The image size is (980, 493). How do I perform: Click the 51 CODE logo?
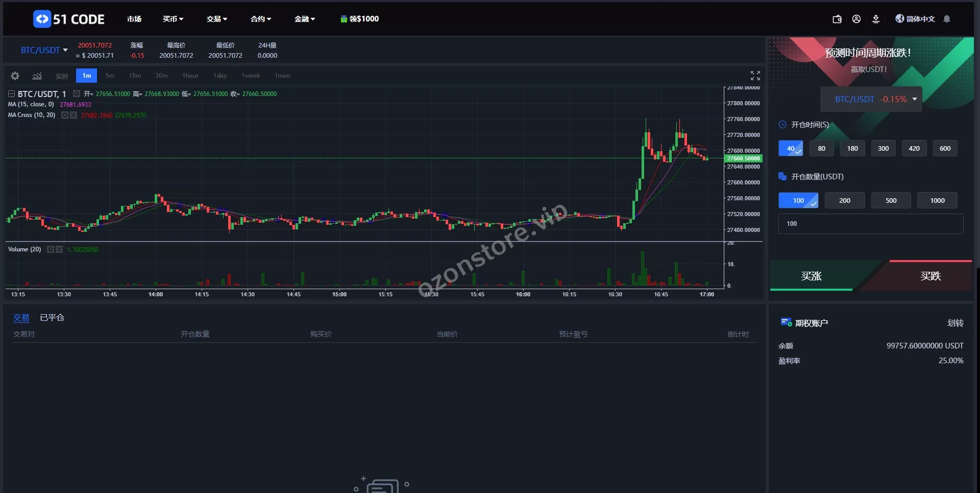click(69, 19)
